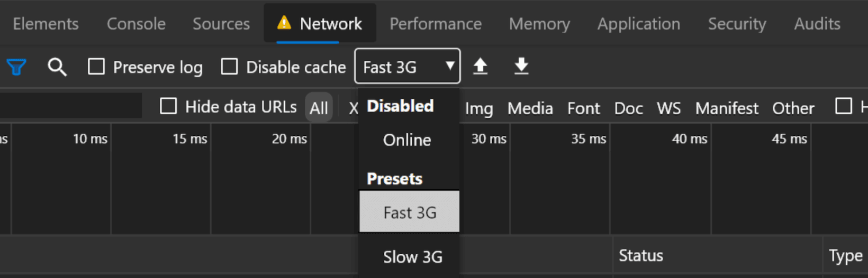868x278 pixels.
Task: Choose Online from the throttling list
Action: click(407, 140)
